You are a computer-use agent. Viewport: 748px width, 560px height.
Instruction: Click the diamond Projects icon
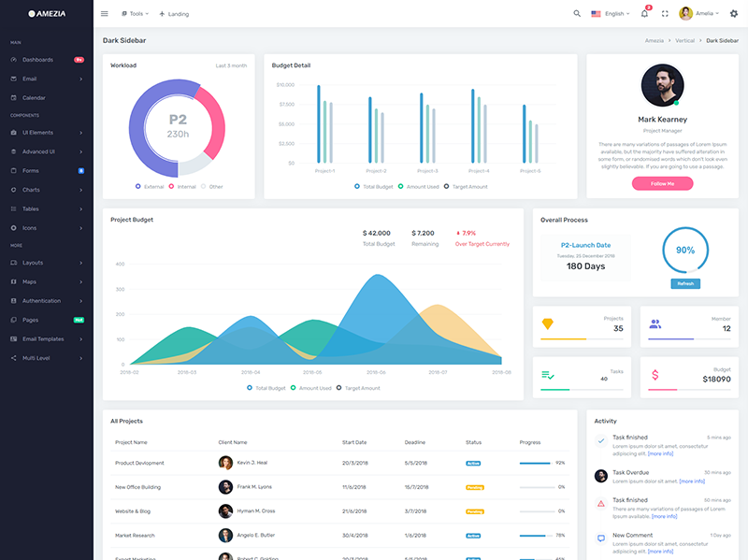click(548, 323)
